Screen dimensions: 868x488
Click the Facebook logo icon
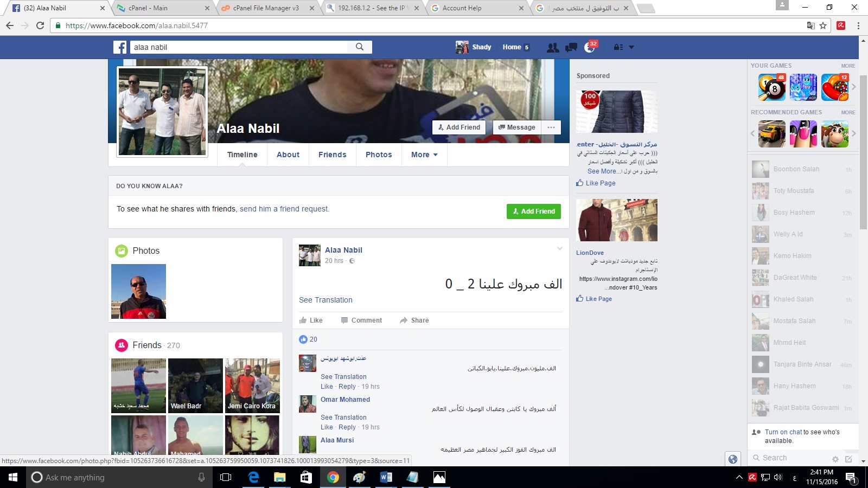(120, 47)
